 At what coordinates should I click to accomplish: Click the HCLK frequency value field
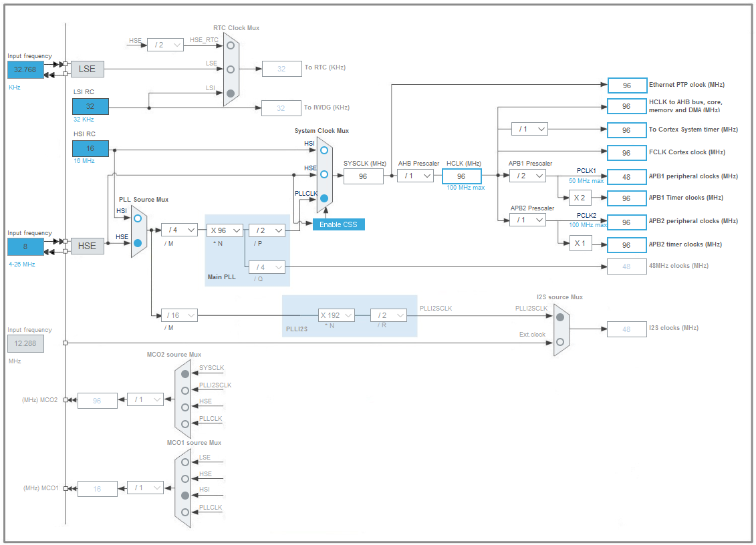[x=461, y=176]
